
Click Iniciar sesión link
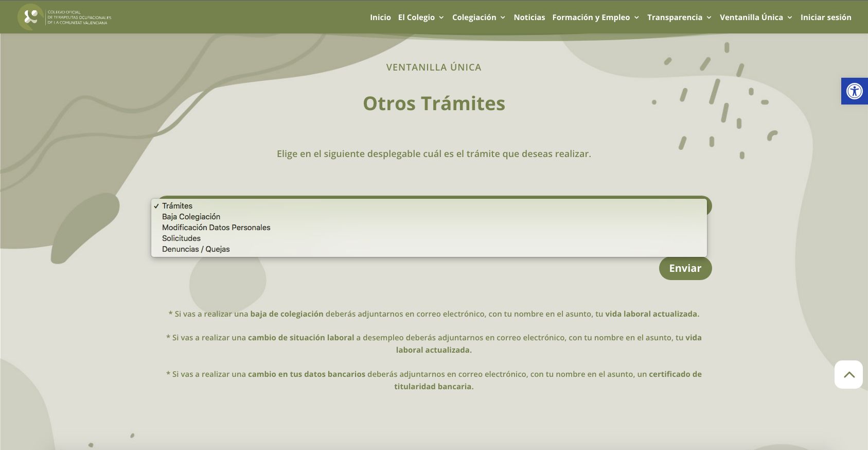826,17
